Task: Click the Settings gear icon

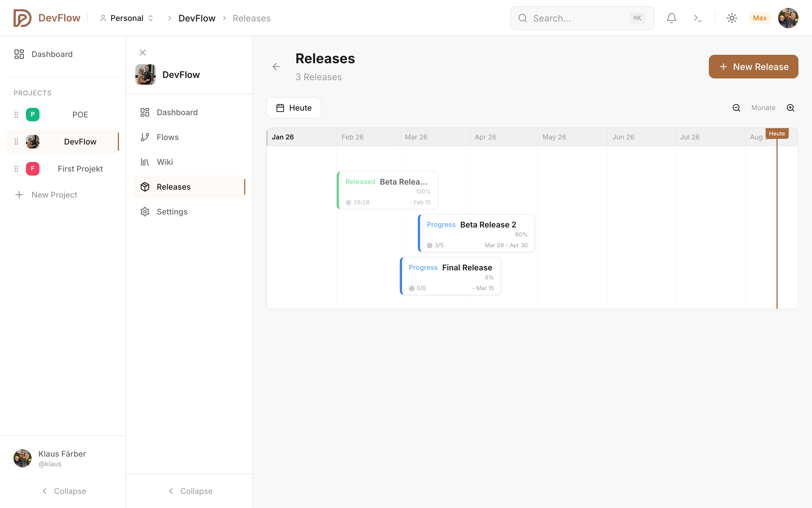Action: (x=145, y=212)
